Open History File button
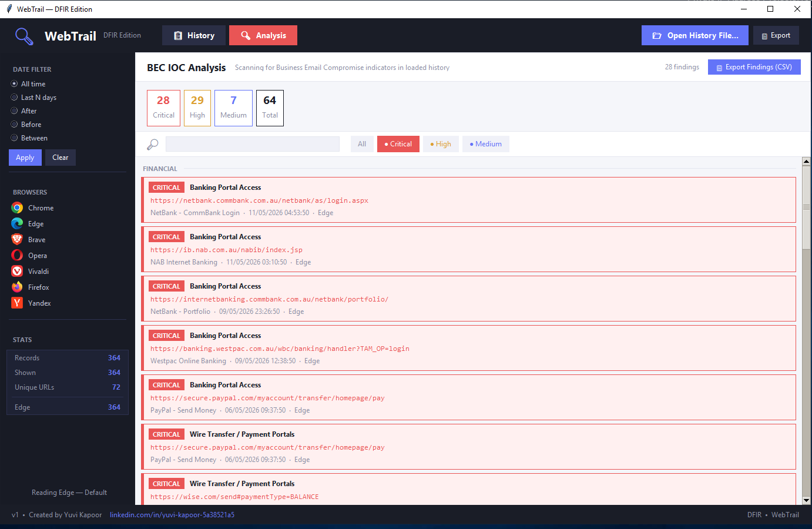This screenshot has height=529, width=812. coord(695,35)
